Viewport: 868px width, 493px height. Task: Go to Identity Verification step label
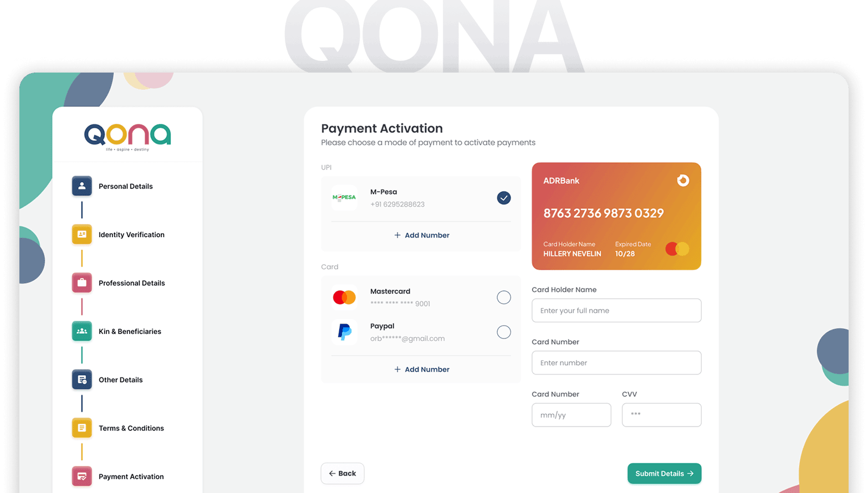pos(131,235)
